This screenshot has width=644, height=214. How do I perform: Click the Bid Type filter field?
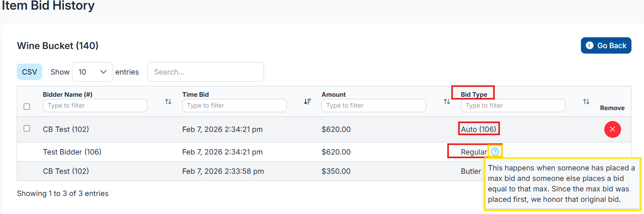(x=513, y=106)
